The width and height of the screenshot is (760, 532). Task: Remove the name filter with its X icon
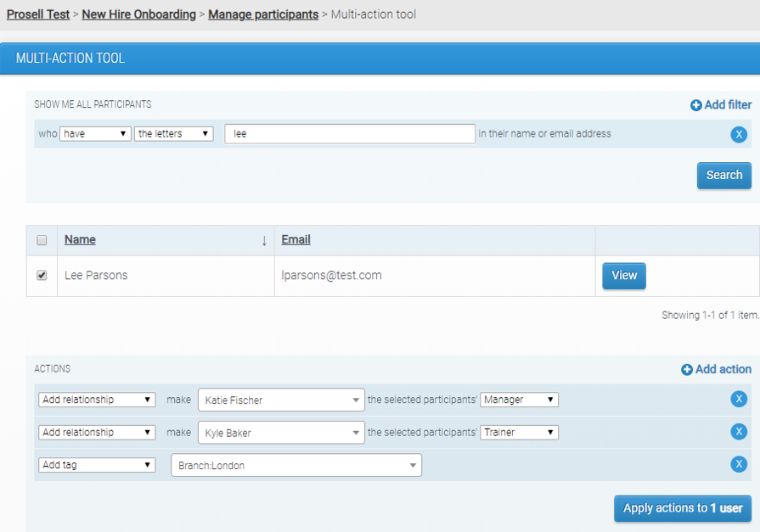tap(739, 134)
